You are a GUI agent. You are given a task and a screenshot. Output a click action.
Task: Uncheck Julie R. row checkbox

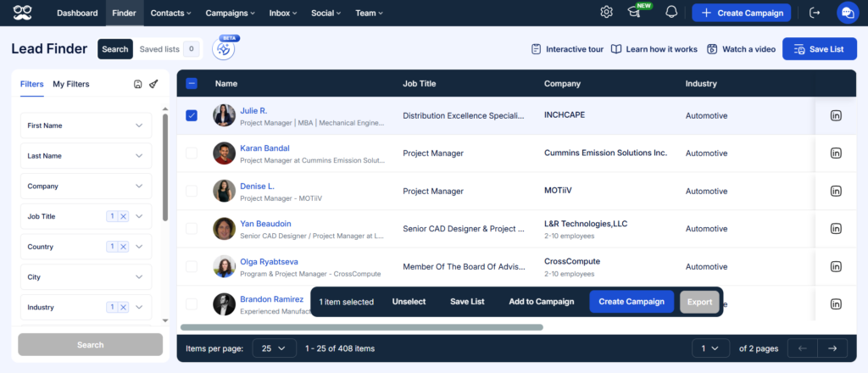(x=192, y=115)
